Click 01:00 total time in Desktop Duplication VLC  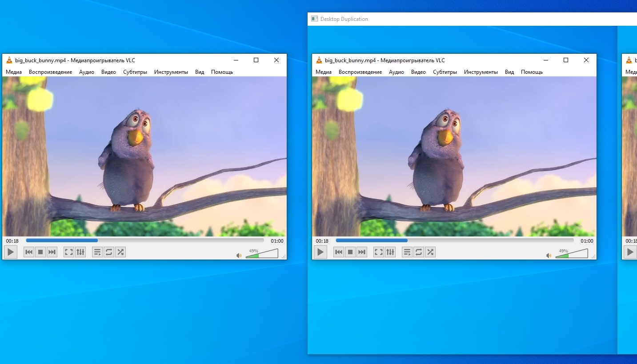(587, 241)
